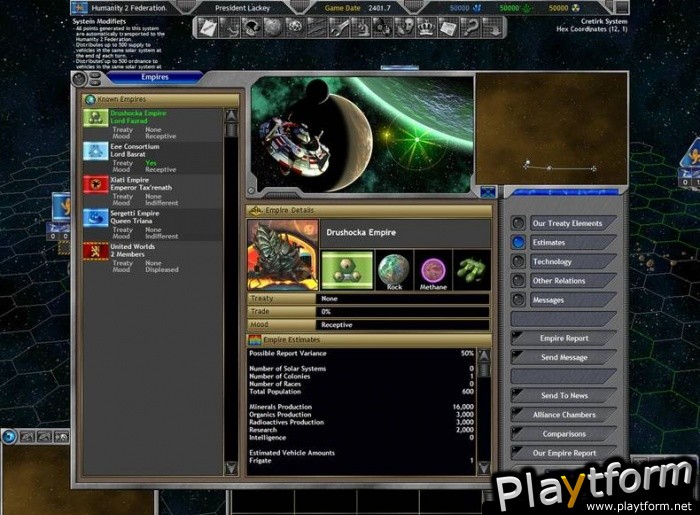Click the Minerals Production estimate row
Screen dimensions: 700x515
coord(362,407)
